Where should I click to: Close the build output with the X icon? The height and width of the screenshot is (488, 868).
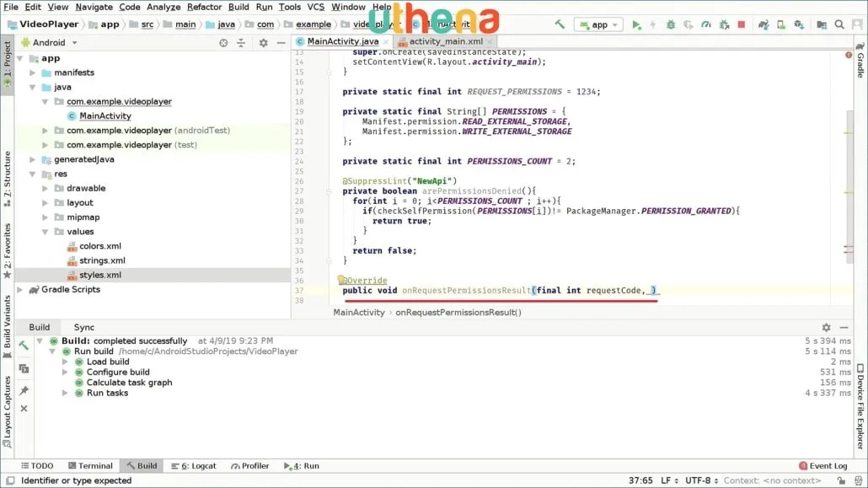click(x=24, y=408)
